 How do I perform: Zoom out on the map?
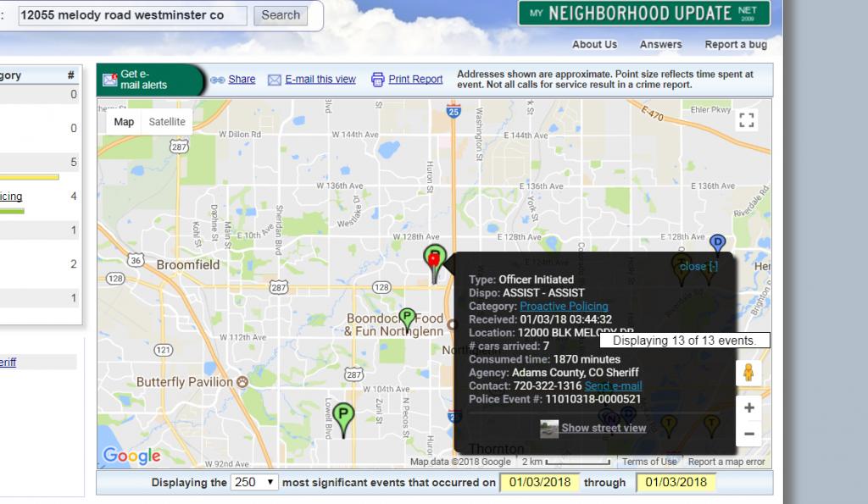click(x=748, y=434)
